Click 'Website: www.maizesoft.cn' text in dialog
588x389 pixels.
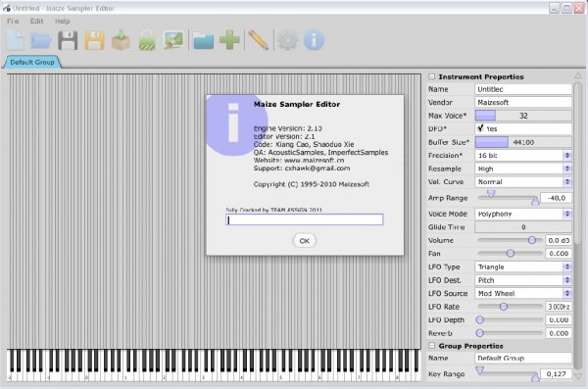(299, 161)
